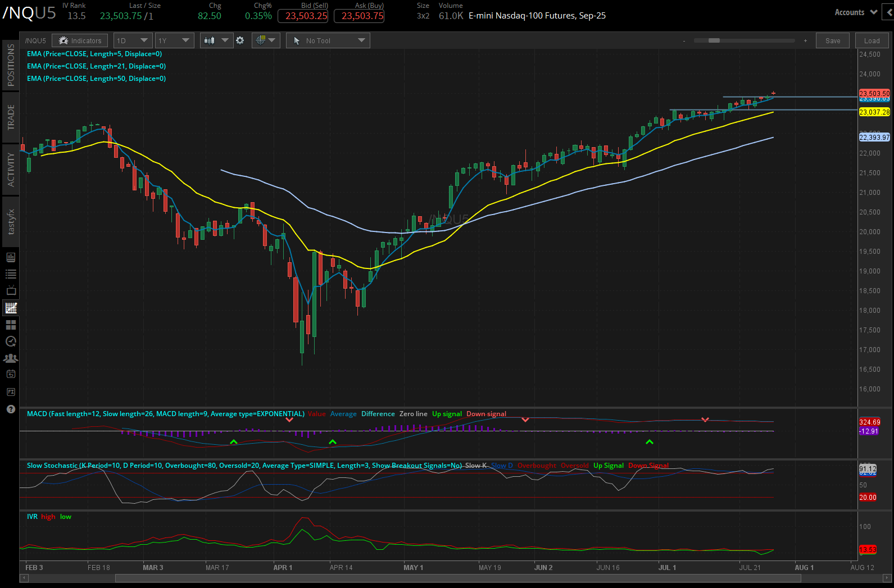Open the Accounts dropdown
The height and width of the screenshot is (588, 894).
(855, 12)
